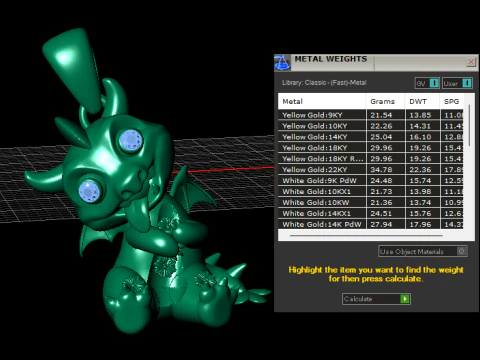Viewport: 480px width, 360px height.
Task: Click the 21.73 grams value
Action: [x=381, y=192]
